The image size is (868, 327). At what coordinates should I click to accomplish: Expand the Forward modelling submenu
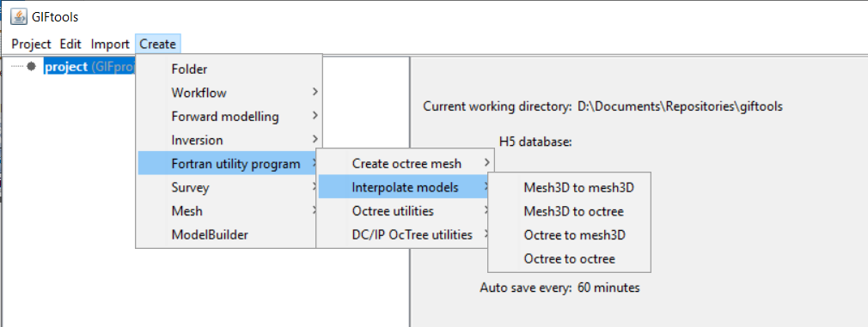pos(229,117)
